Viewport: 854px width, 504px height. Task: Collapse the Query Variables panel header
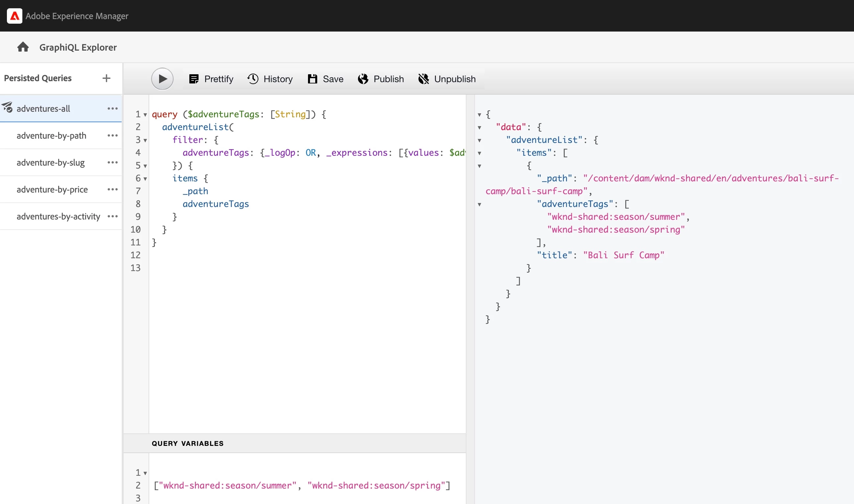point(187,443)
